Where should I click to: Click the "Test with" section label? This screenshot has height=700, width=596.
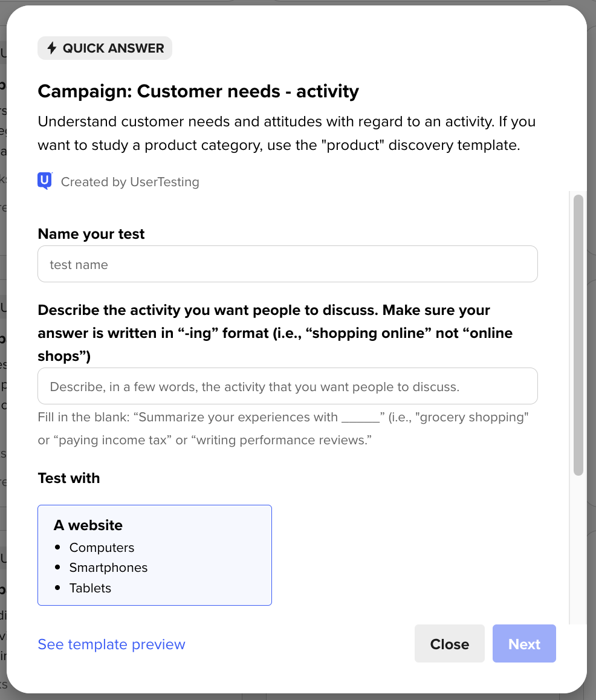[69, 478]
